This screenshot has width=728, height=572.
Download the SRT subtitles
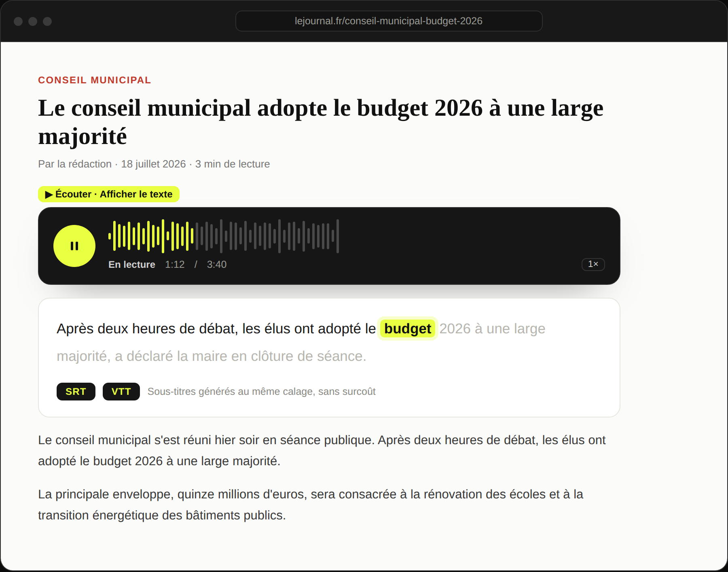pyautogui.click(x=76, y=392)
